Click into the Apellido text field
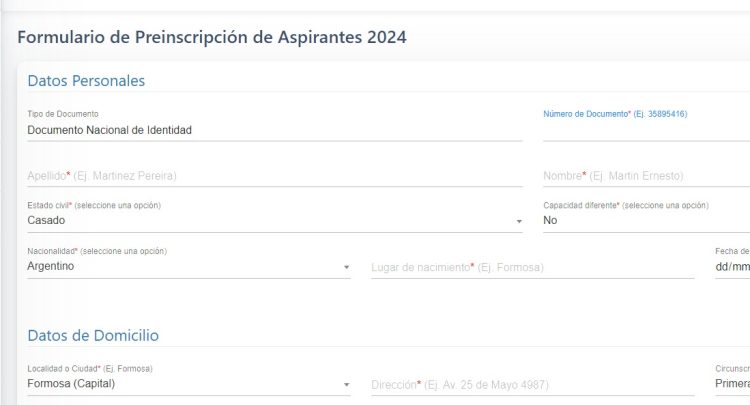This screenshot has width=750, height=405. point(274,176)
